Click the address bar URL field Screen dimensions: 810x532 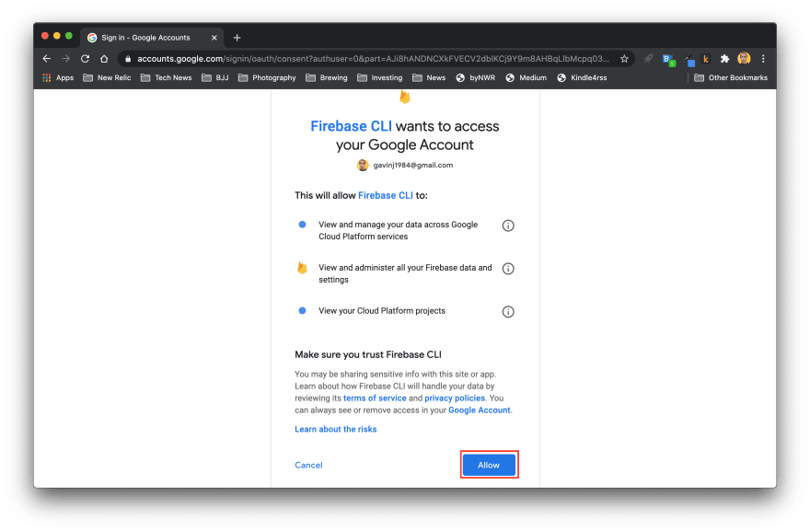pos(368,58)
